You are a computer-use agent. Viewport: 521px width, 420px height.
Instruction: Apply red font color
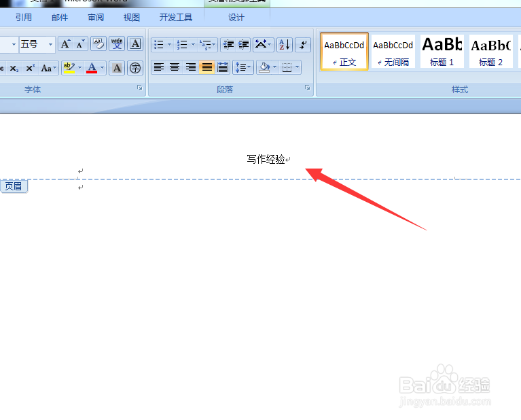click(x=92, y=68)
